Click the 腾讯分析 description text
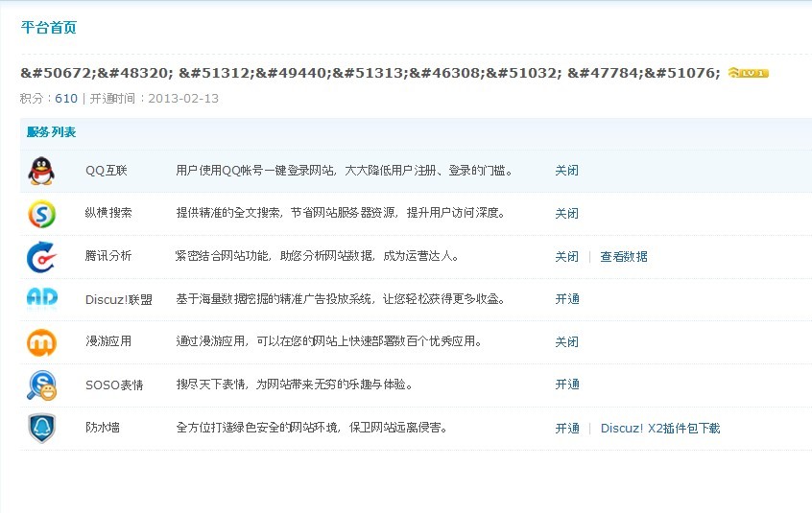 click(317, 255)
